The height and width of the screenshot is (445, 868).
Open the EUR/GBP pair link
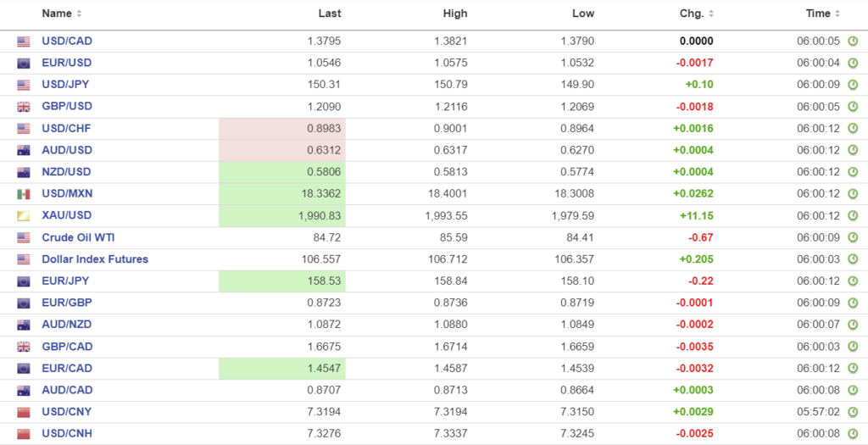point(67,303)
